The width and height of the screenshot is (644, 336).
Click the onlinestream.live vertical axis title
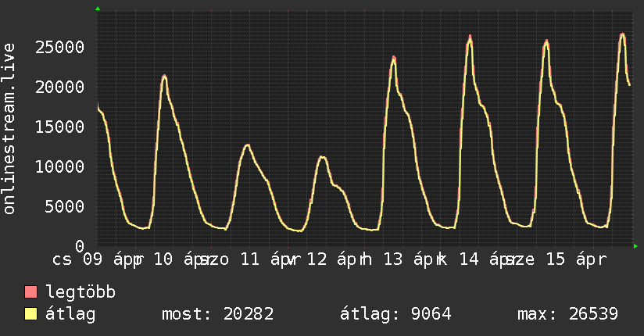coord(9,129)
